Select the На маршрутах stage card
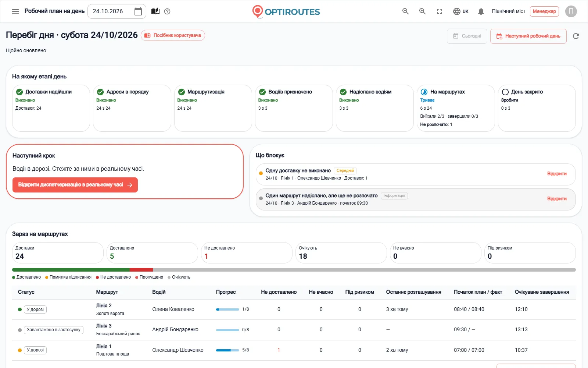 456,108
